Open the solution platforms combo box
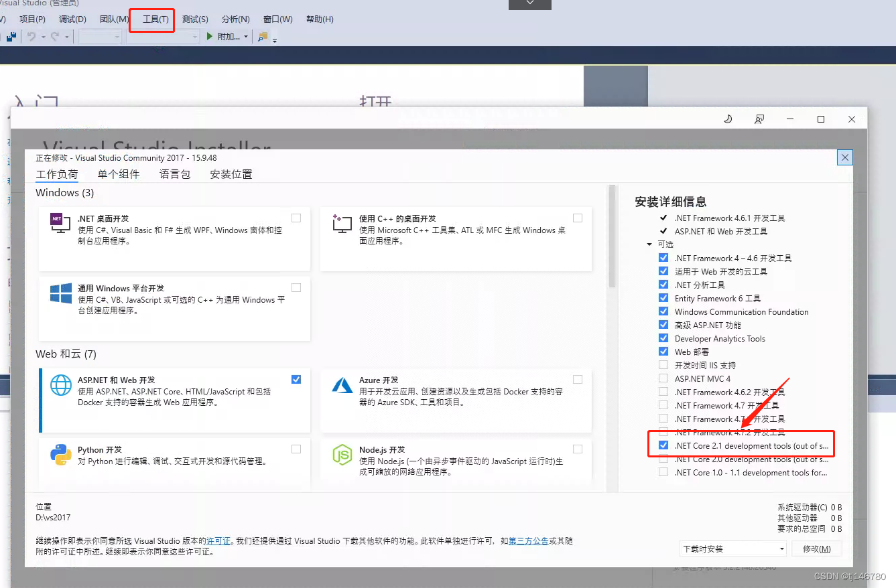 [x=163, y=37]
